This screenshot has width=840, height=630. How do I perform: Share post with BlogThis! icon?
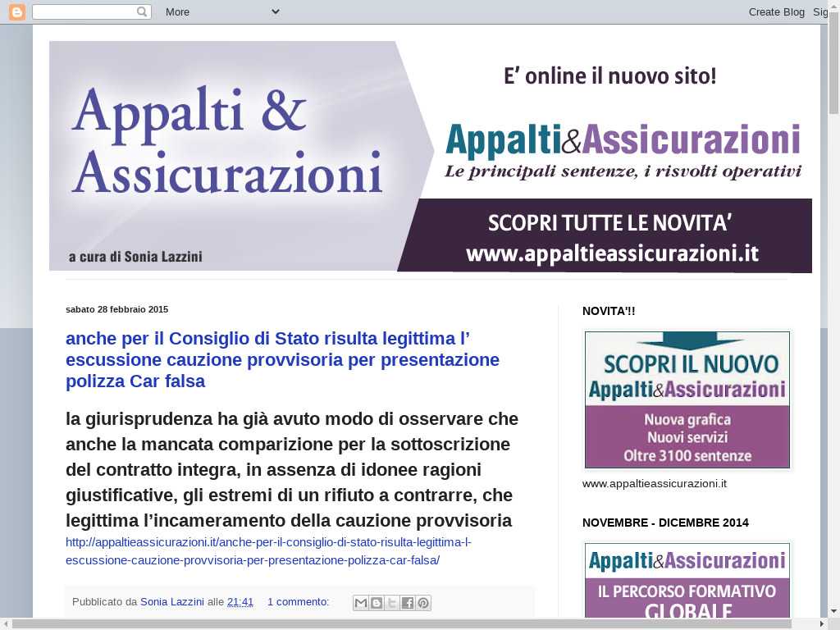pyautogui.click(x=377, y=603)
